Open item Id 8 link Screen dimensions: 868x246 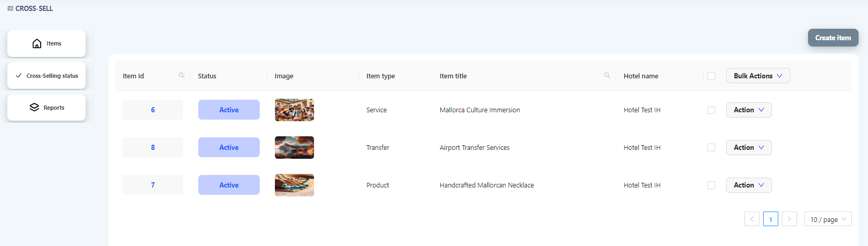point(153,147)
